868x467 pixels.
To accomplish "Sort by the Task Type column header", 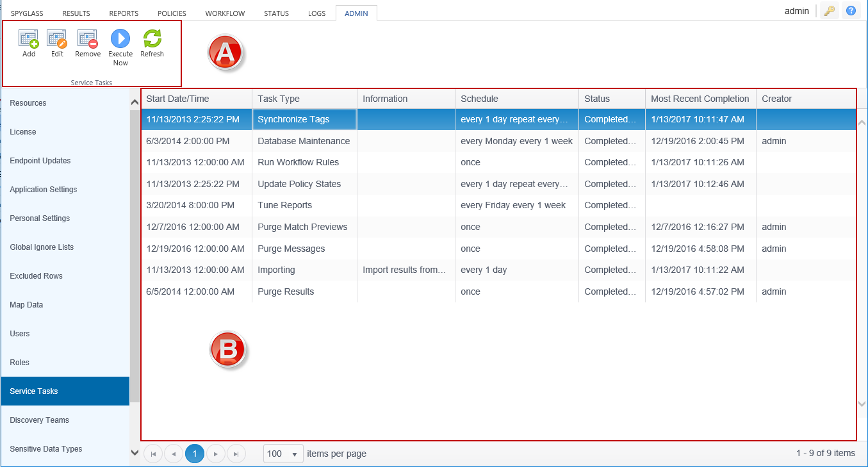I will [x=279, y=99].
